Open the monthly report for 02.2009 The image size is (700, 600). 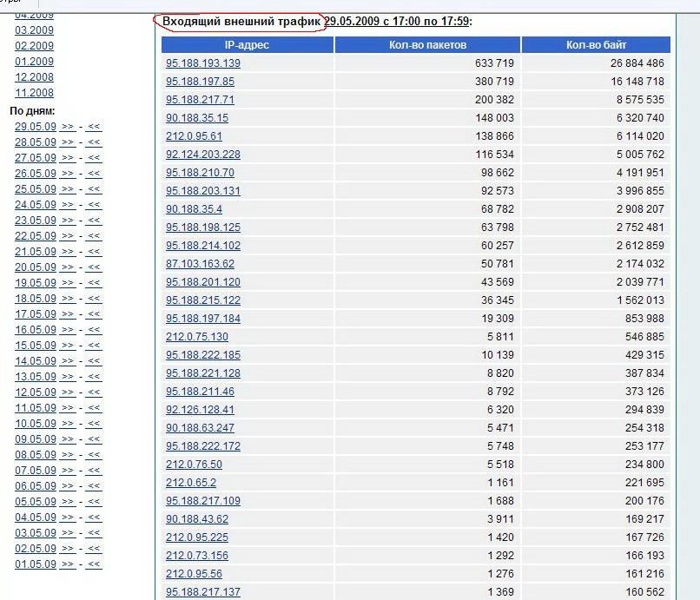tap(34, 46)
